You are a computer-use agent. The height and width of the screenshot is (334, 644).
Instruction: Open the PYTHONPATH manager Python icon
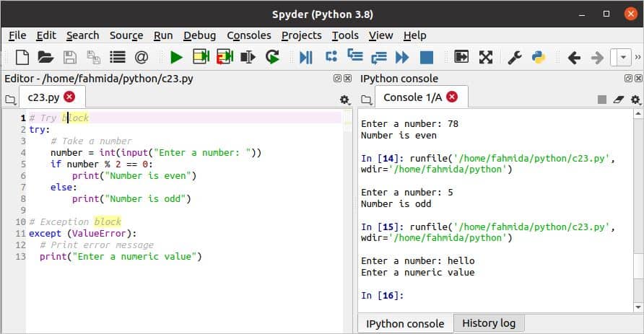pos(538,57)
